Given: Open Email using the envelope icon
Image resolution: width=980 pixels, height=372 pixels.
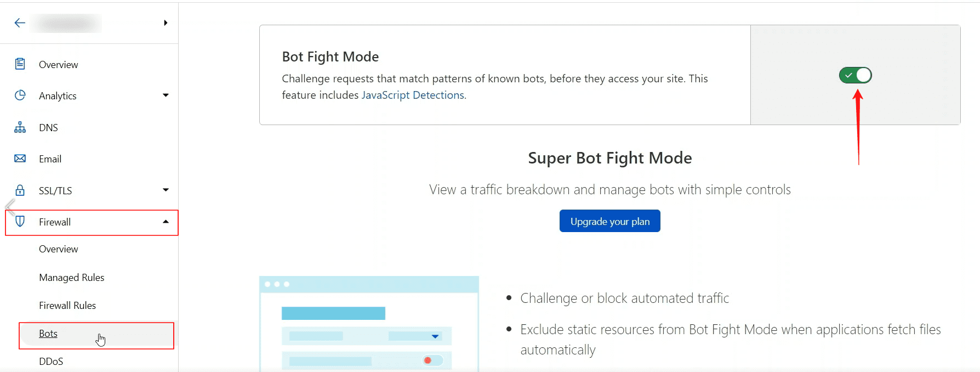Looking at the screenshot, I should [x=20, y=159].
